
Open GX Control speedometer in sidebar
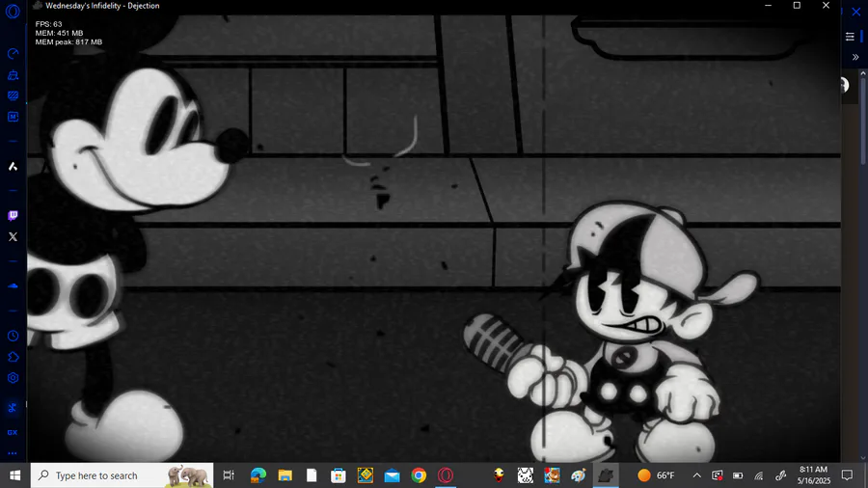pos(13,54)
